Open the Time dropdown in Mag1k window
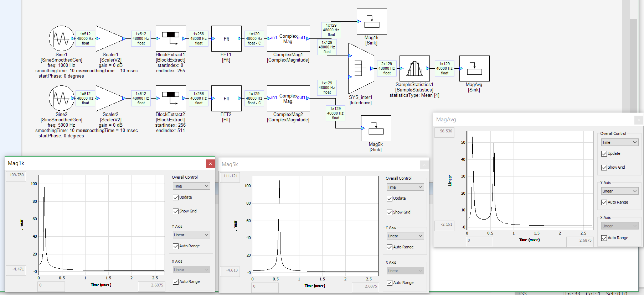644x295 pixels. pyautogui.click(x=191, y=186)
